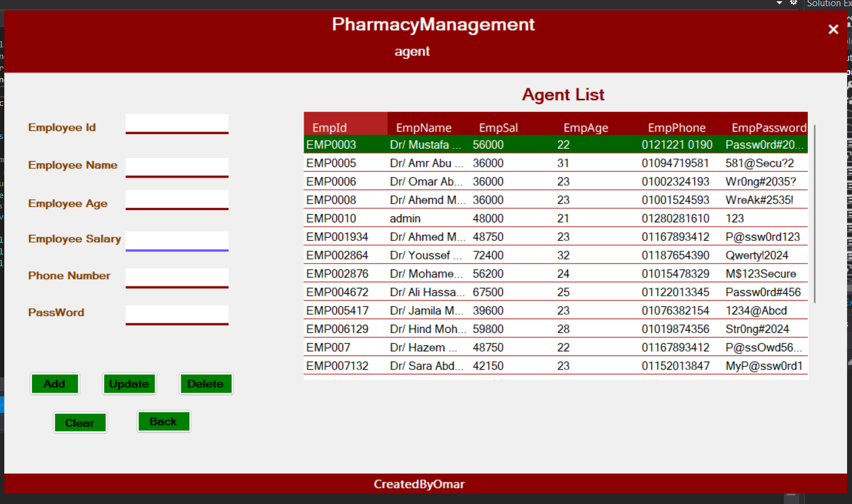This screenshot has height=504, width=852.
Task: Click the Employee Salary text field
Action: 177,240
